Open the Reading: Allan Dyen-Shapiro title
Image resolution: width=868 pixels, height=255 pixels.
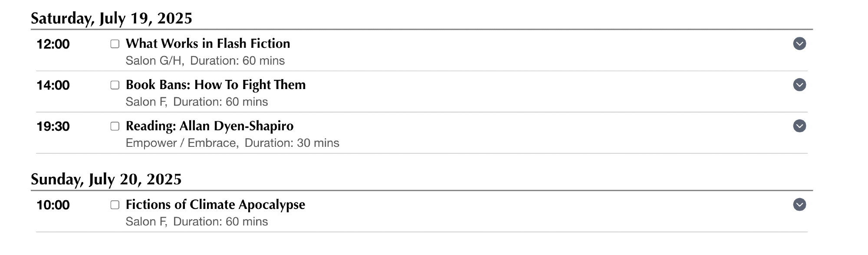click(x=210, y=126)
